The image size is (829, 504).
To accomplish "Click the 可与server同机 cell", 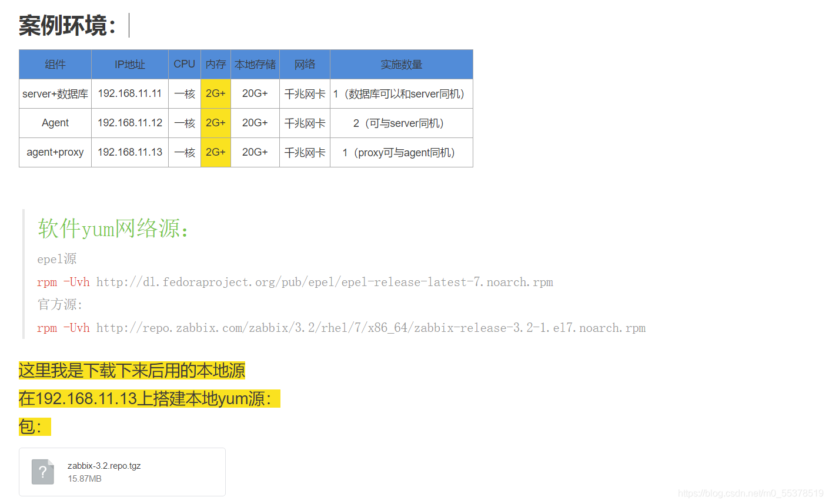I will click(402, 123).
